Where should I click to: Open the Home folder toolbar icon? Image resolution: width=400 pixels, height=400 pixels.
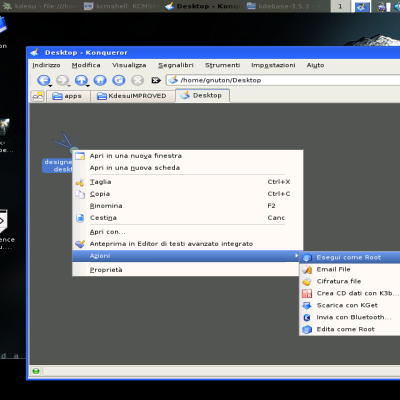click(100, 80)
